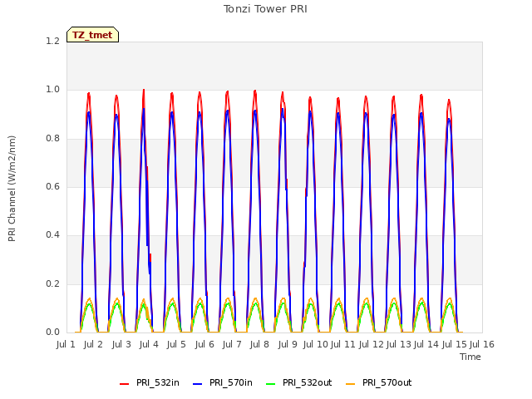
Task: Click the Time axis label
Action: click(470, 357)
